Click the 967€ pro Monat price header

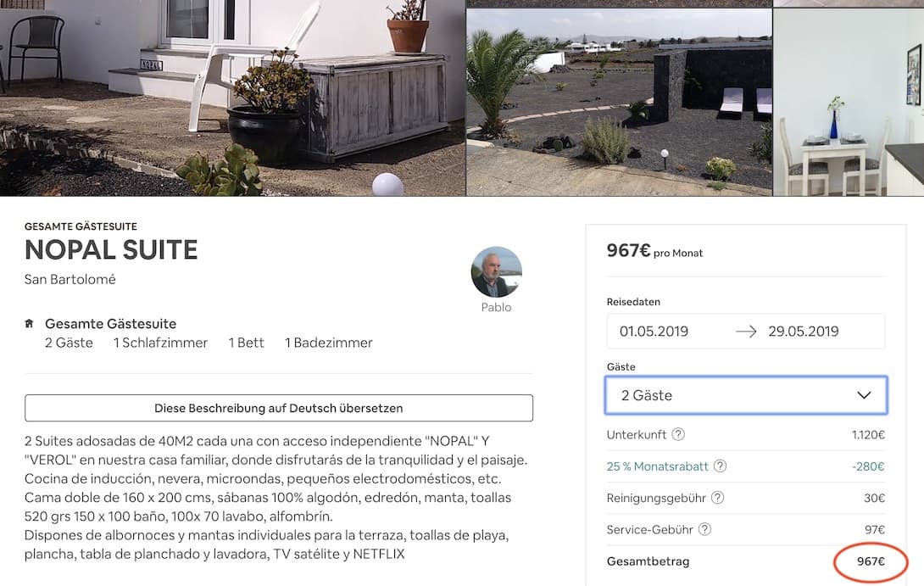coord(654,251)
